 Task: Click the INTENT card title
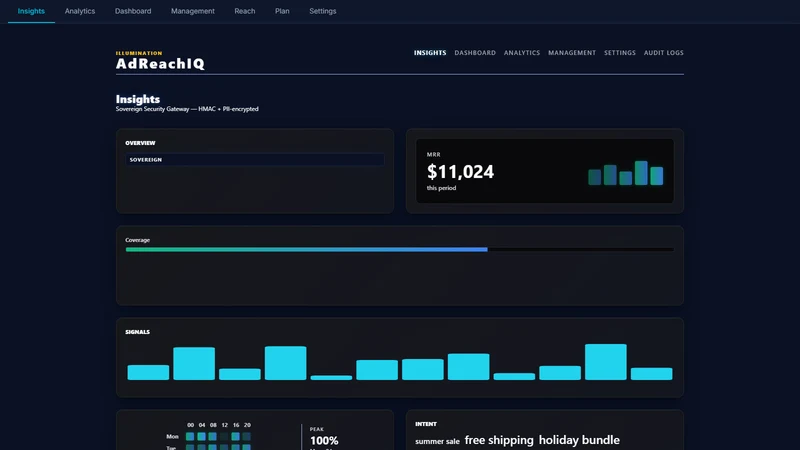[426, 424]
